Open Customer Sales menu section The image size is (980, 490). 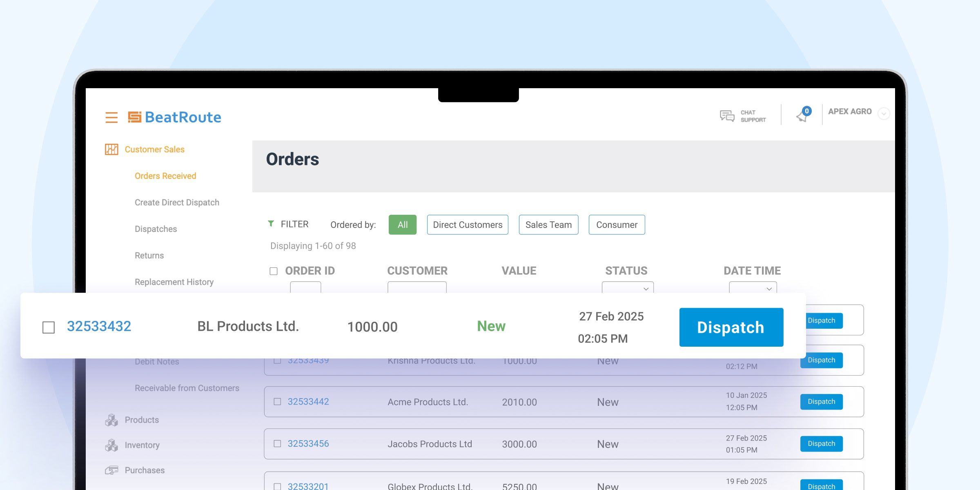[x=154, y=149]
